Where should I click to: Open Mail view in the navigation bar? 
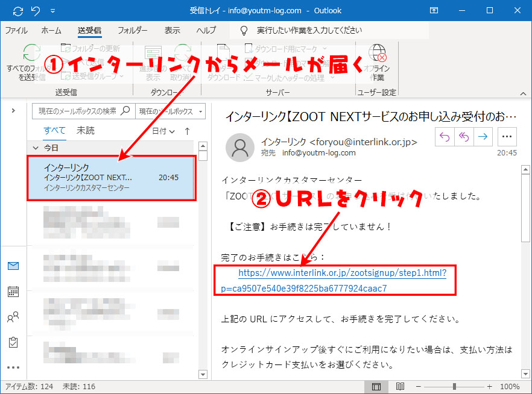coord(13,266)
